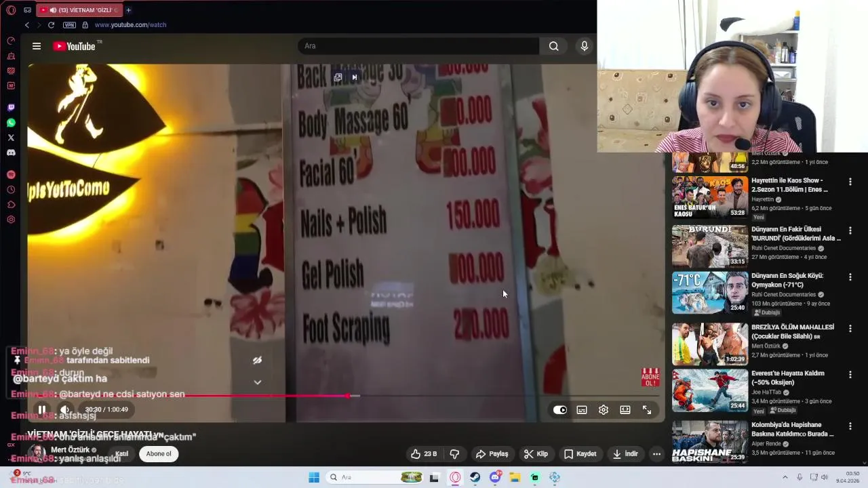Open Oymyakon (-71°C) video thumbnail
This screenshot has width=868, height=488.
(710, 293)
